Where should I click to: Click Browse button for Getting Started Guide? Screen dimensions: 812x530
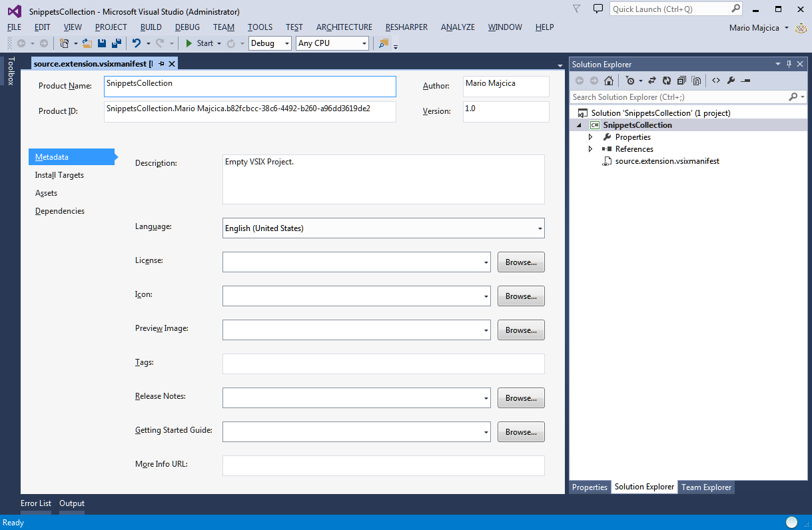[x=521, y=432]
